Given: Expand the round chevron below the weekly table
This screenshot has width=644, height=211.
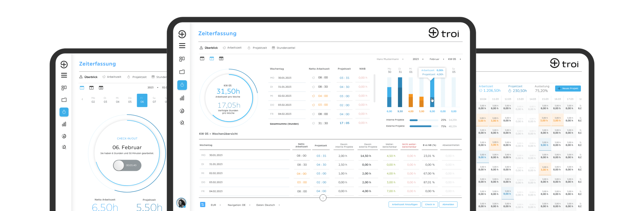Looking at the screenshot, I should pyautogui.click(x=323, y=198).
